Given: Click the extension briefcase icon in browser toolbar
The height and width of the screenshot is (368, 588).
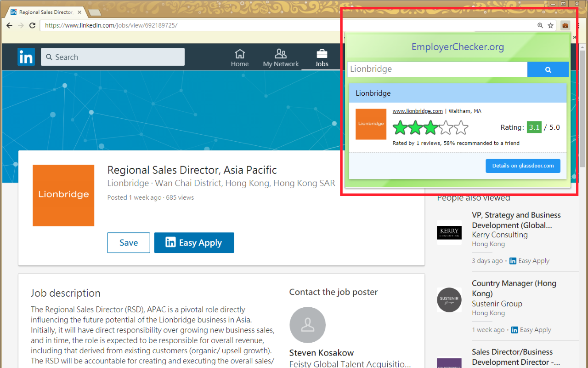Looking at the screenshot, I should (x=565, y=25).
